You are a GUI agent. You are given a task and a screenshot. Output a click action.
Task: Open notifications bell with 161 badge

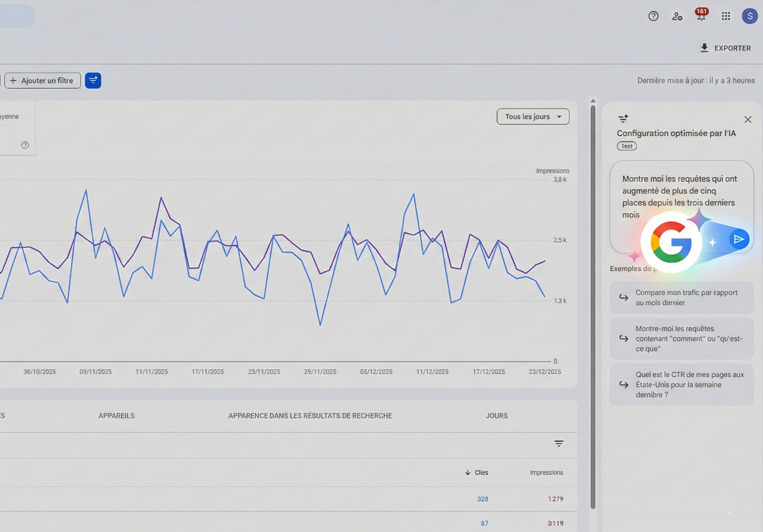point(701,16)
